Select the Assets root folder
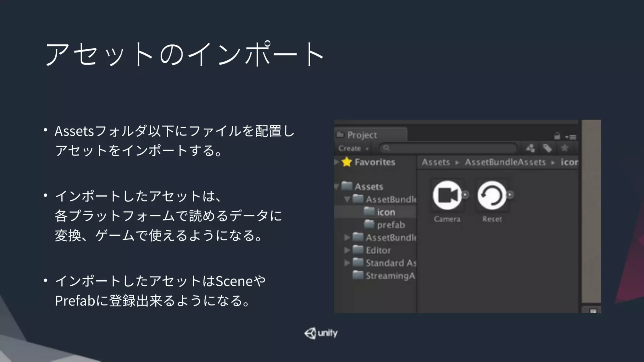Image resolution: width=644 pixels, height=362 pixels. click(369, 187)
